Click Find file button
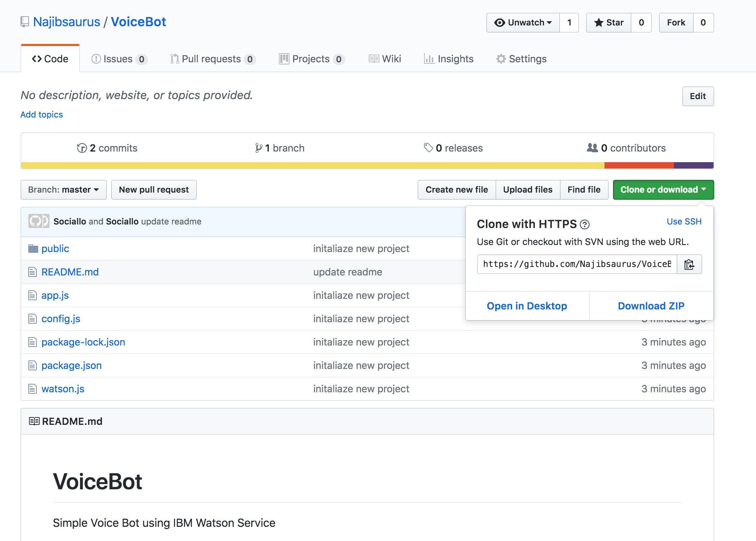The image size is (756, 541). pyautogui.click(x=584, y=190)
